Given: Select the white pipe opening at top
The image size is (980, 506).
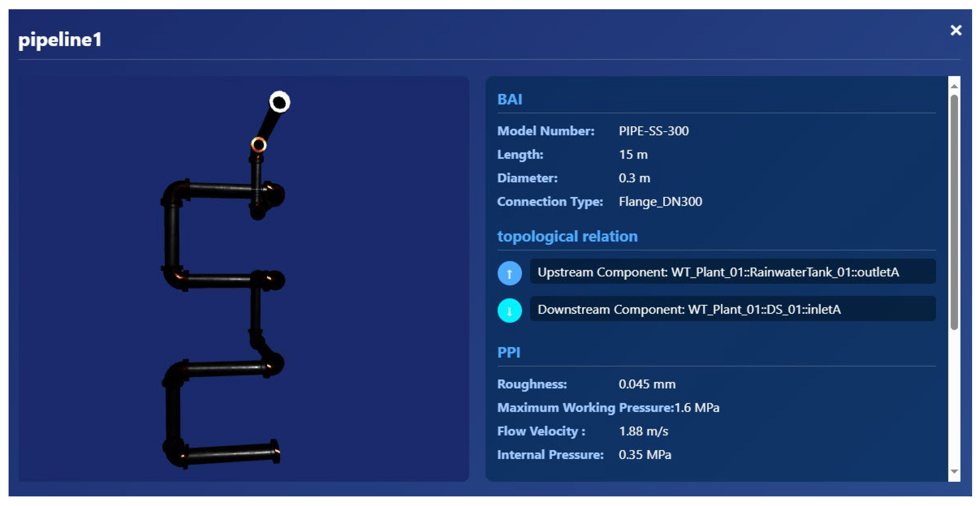Looking at the screenshot, I should (280, 102).
